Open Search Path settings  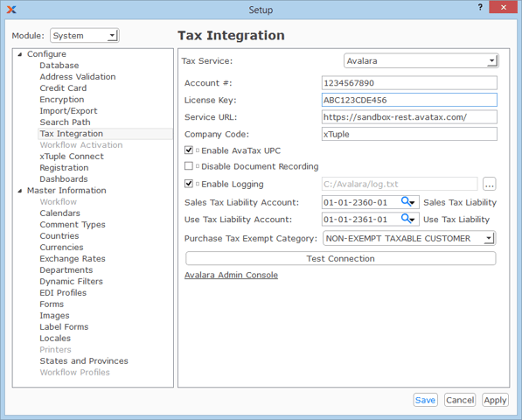(x=65, y=122)
